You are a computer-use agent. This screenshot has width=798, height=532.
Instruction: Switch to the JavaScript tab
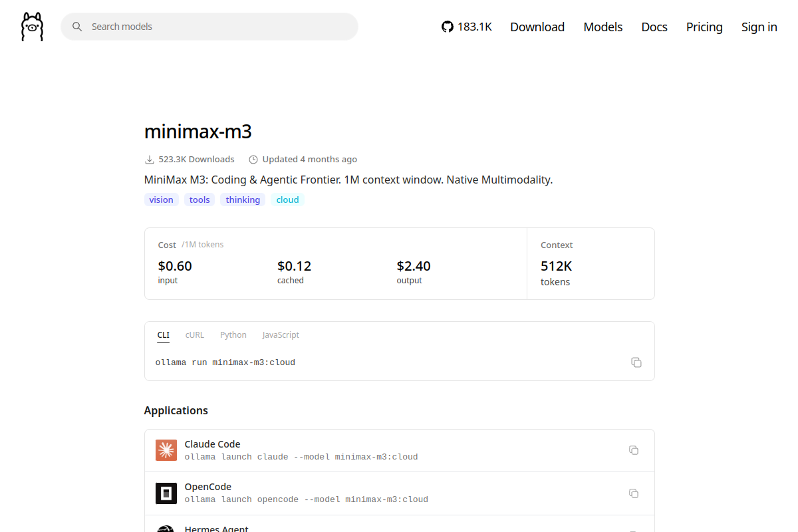[x=281, y=335]
